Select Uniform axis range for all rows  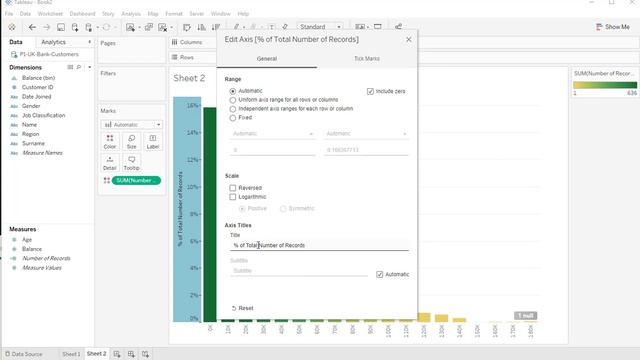coord(233,100)
